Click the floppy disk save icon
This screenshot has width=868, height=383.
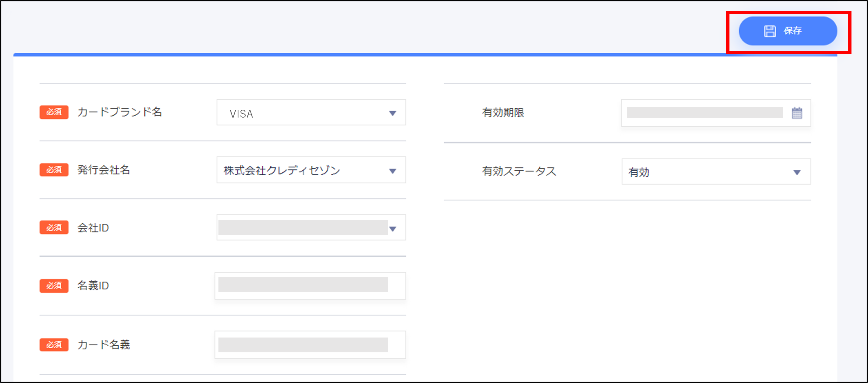pos(770,31)
